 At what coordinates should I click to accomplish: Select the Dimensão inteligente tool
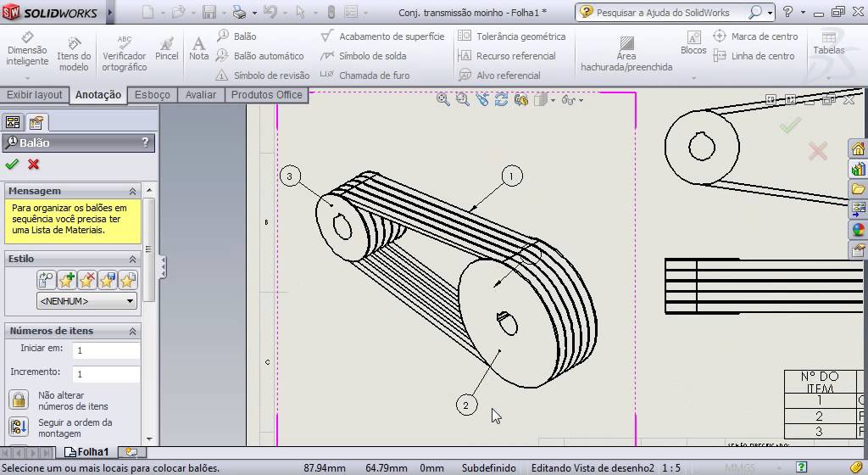click(27, 50)
